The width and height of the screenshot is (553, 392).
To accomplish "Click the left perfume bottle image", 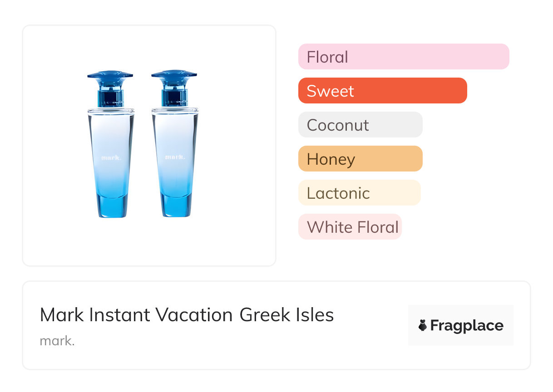I will [111, 145].
